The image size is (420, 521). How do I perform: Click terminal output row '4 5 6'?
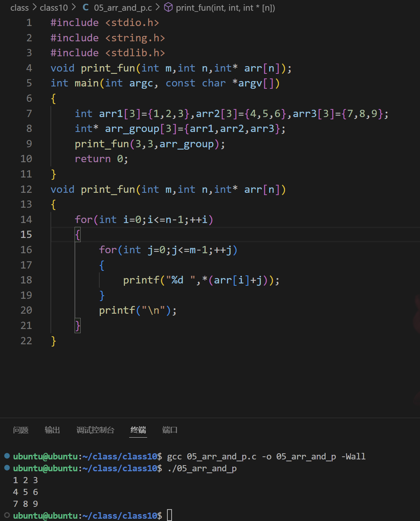[x=25, y=492]
